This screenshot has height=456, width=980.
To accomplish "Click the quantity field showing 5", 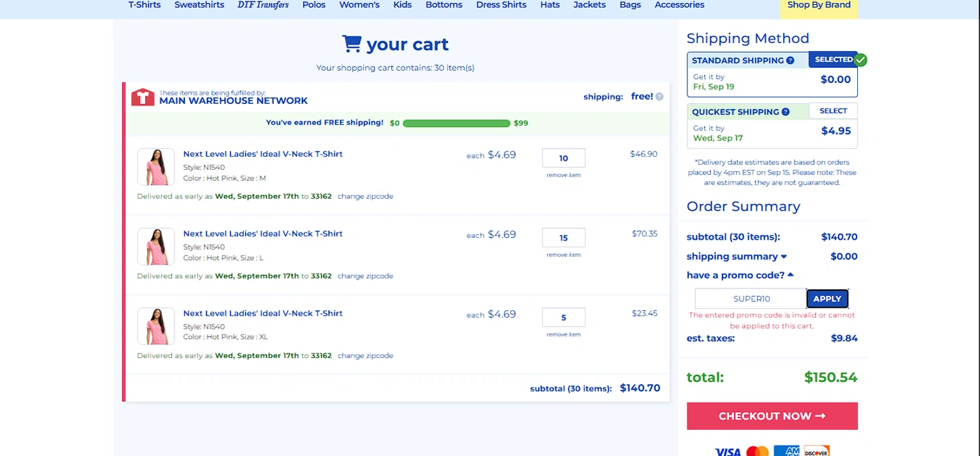I will coord(563,318).
